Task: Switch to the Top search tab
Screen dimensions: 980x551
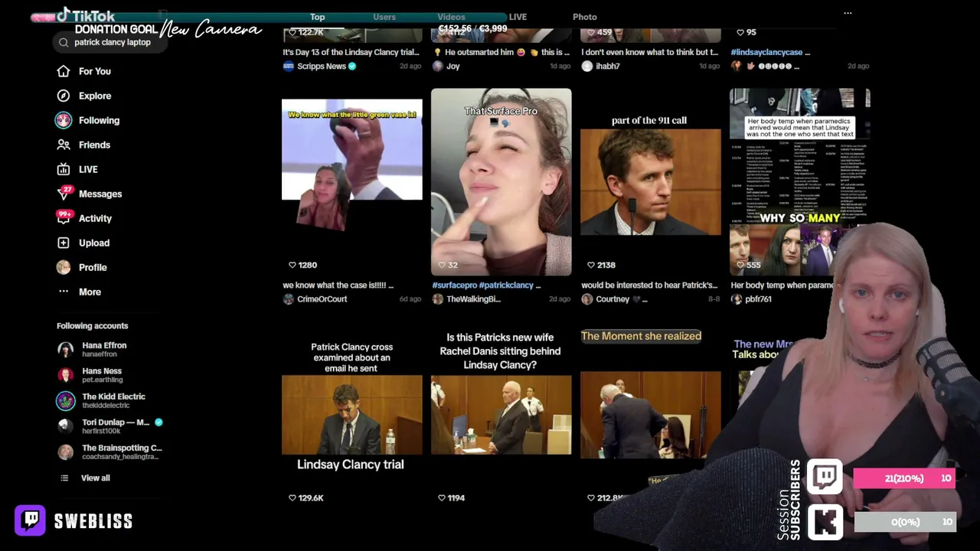Action: [318, 17]
